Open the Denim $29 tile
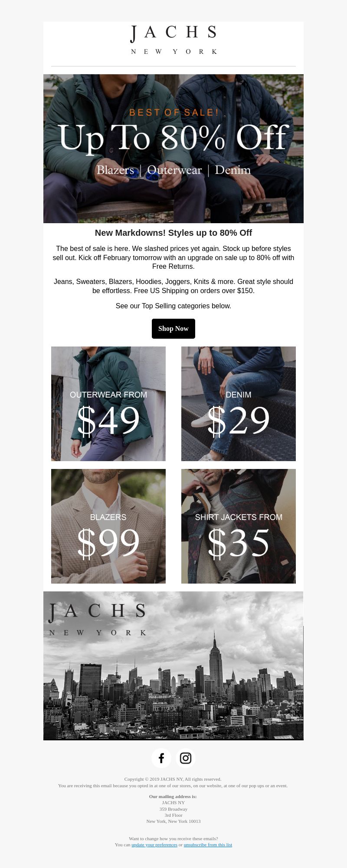This screenshot has width=347, height=868. tap(239, 404)
